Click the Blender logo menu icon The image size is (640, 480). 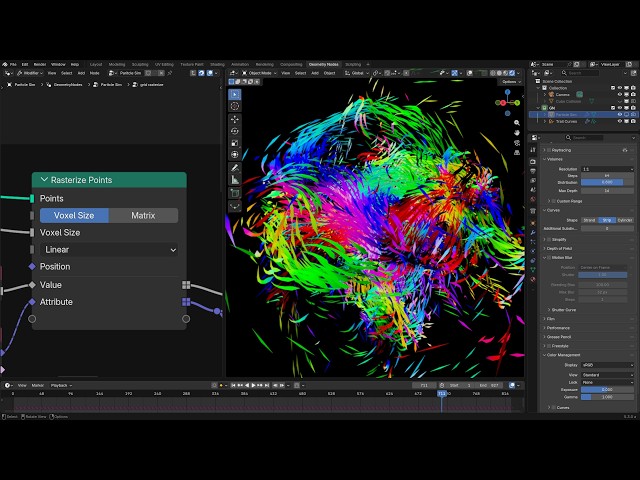(5, 64)
